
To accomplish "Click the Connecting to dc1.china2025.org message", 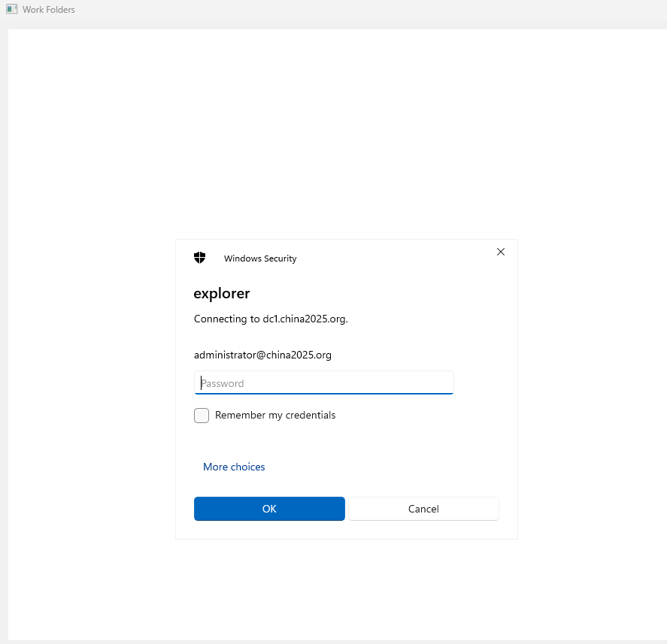I will click(x=271, y=319).
